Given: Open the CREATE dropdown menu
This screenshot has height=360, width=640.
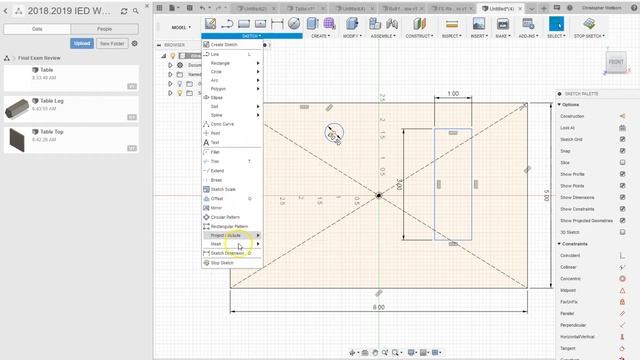Looking at the screenshot, I should click(x=320, y=36).
